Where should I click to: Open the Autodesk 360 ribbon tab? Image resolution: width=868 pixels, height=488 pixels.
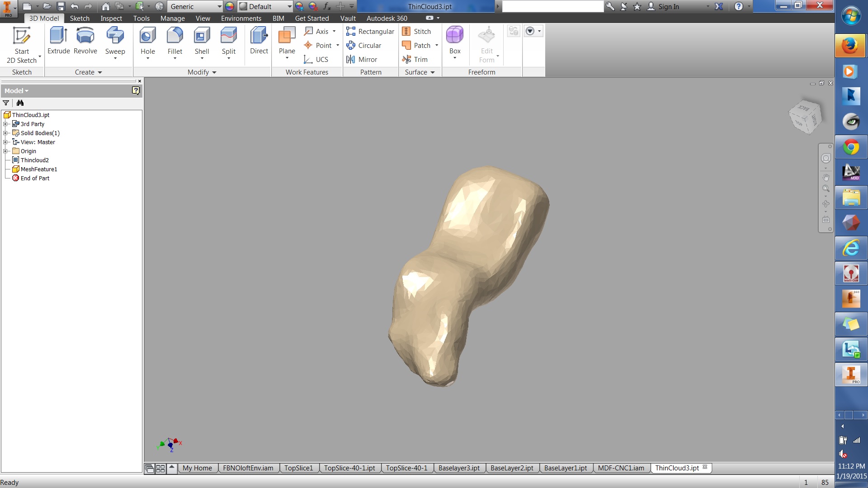click(387, 18)
